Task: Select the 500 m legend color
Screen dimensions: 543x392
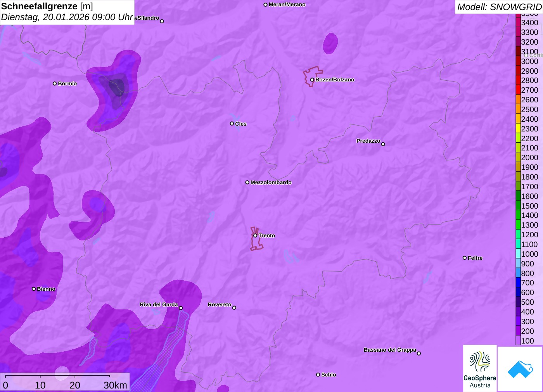Action: [518, 302]
